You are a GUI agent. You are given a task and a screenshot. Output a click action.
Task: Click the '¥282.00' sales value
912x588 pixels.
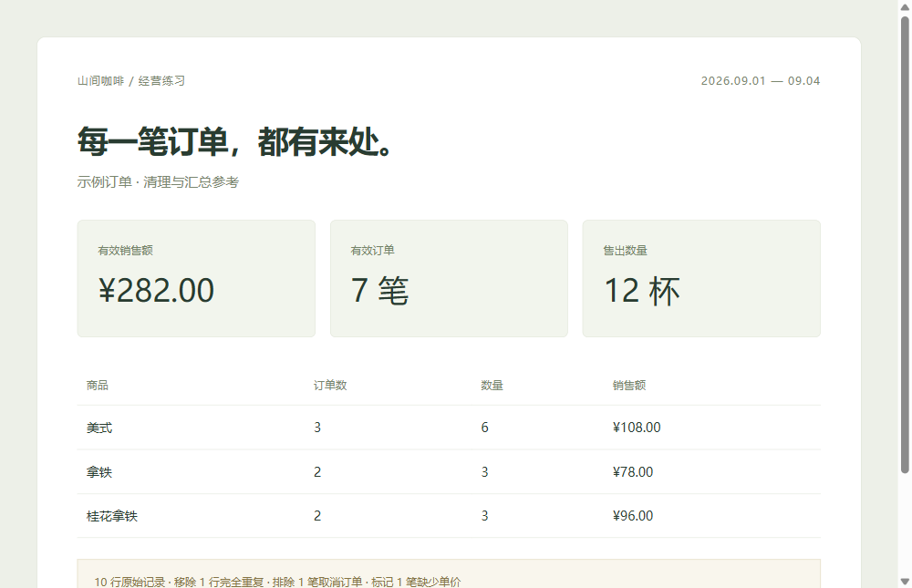tap(156, 290)
